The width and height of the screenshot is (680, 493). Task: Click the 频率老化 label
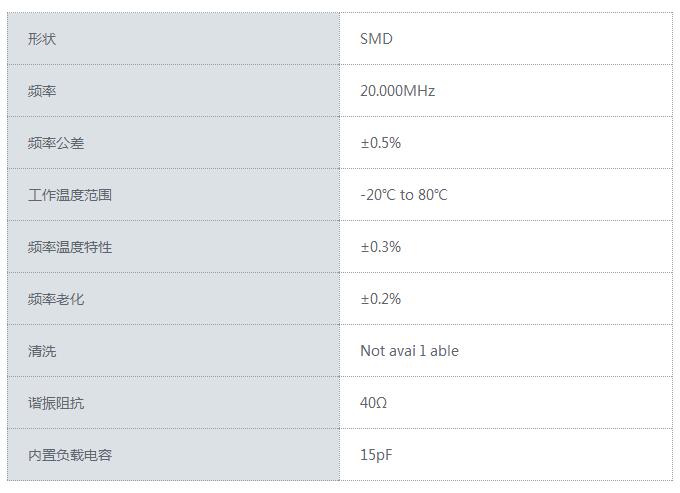point(56,299)
